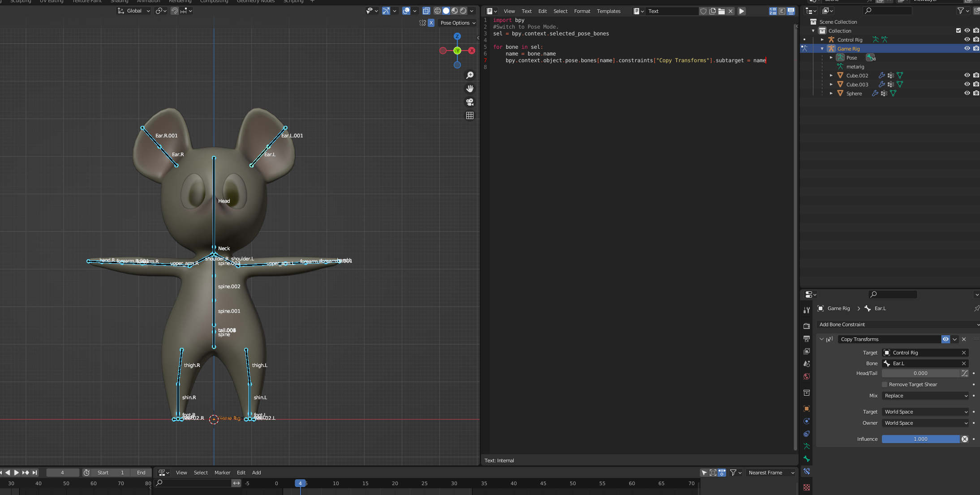Toggle Copy Transforms constraint visibility eye

(946, 339)
